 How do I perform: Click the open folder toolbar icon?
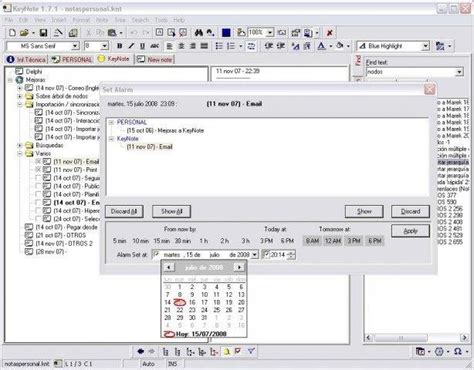coord(24,33)
